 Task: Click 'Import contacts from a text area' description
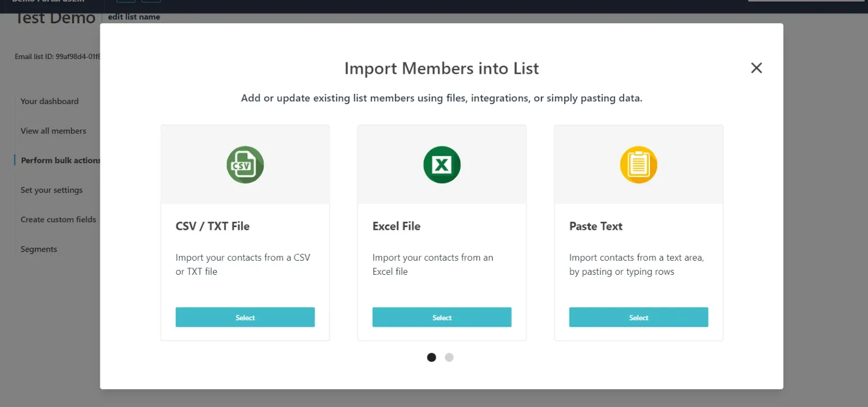[636, 264]
